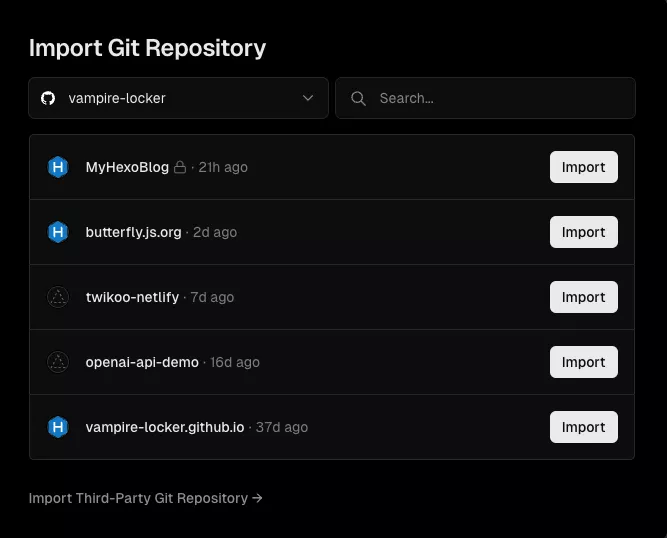Screen dimensions: 667x538
Task: Click the lock icon beside MyHexoBlog
Action: pos(180,167)
